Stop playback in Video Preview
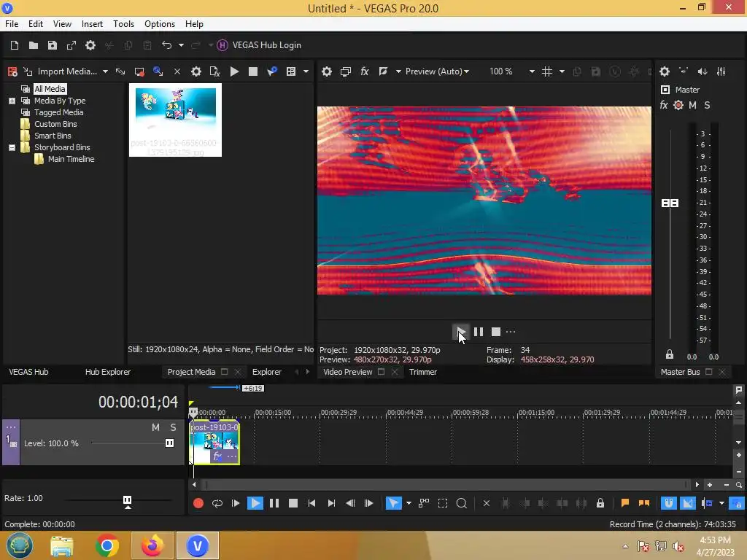The height and width of the screenshot is (560, 747). pos(496,332)
